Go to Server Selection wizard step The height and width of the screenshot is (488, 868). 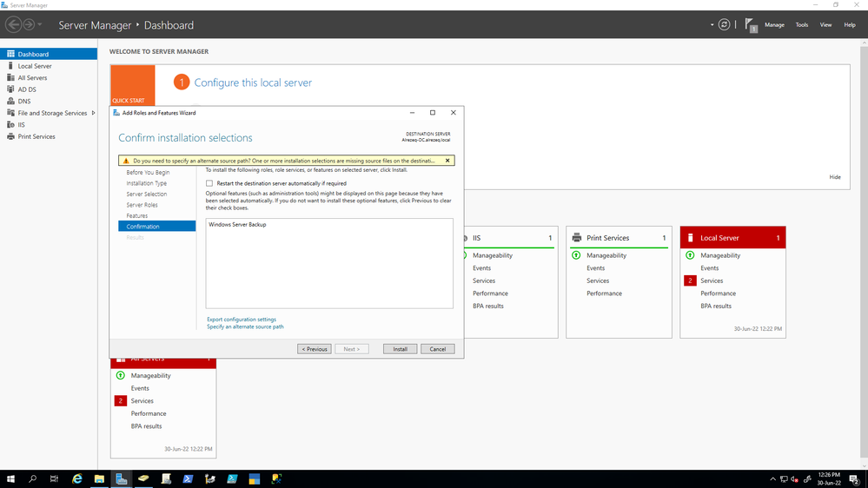[x=146, y=195]
